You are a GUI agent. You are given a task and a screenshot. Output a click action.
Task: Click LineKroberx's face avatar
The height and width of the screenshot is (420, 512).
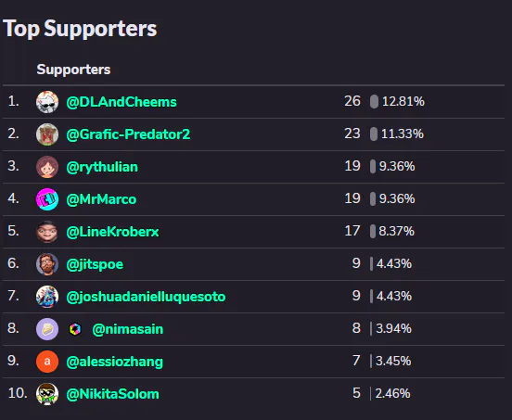coord(47,232)
